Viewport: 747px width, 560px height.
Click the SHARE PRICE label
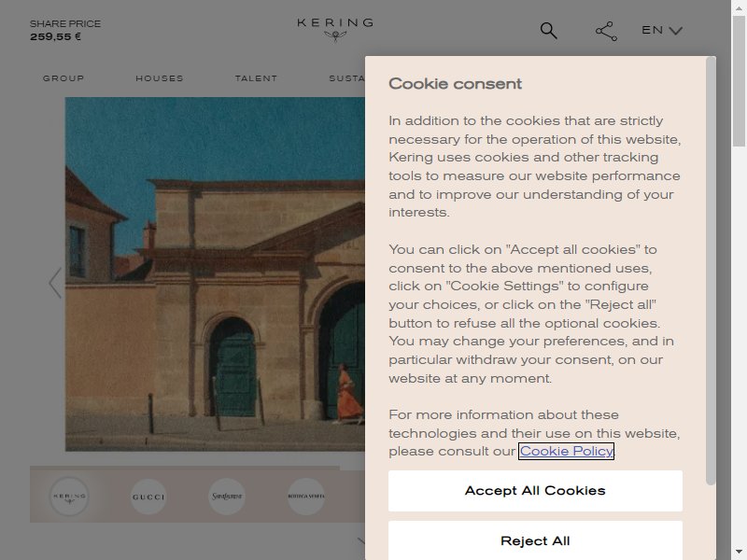coord(65,24)
